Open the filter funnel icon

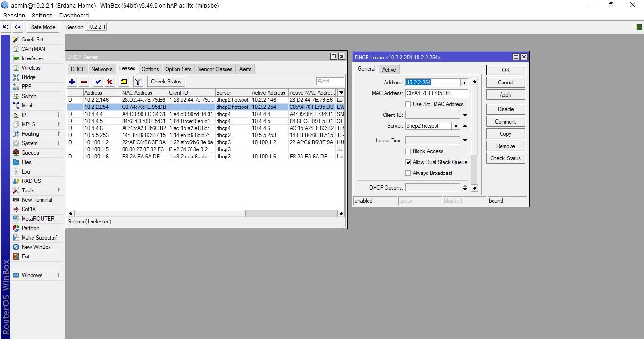[x=138, y=82]
